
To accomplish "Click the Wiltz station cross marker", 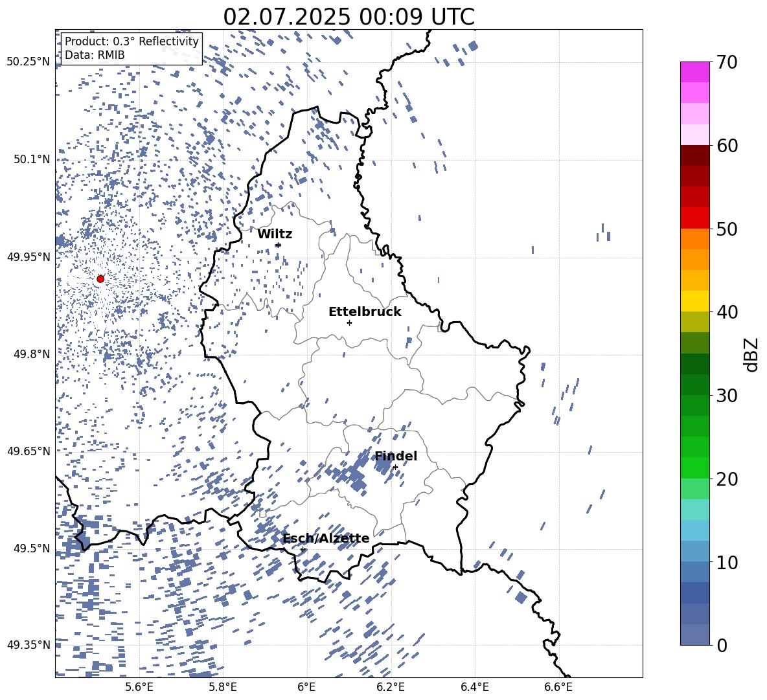I will coord(279,245).
